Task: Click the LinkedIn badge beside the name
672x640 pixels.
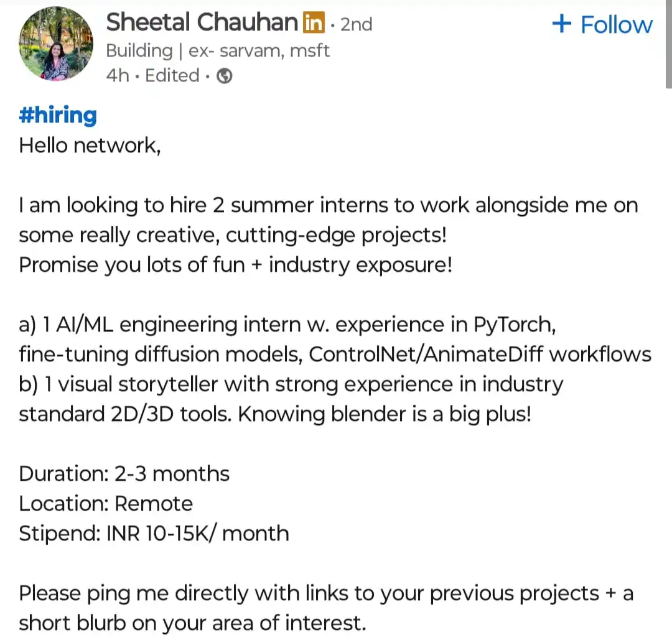Action: pyautogui.click(x=314, y=24)
